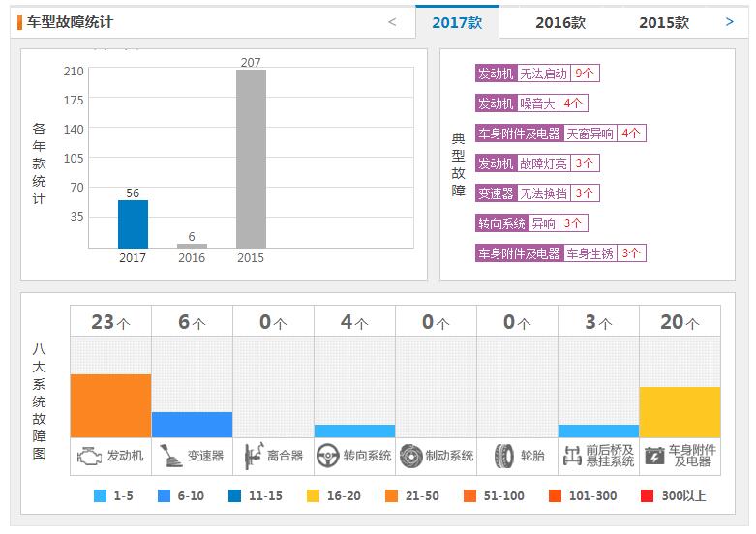Click the 6-10 legend color swatch
Viewport: 756px width, 534px height.
[x=164, y=495]
